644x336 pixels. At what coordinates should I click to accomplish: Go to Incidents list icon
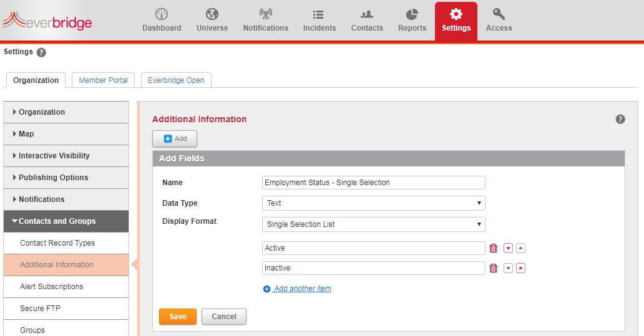(x=319, y=14)
